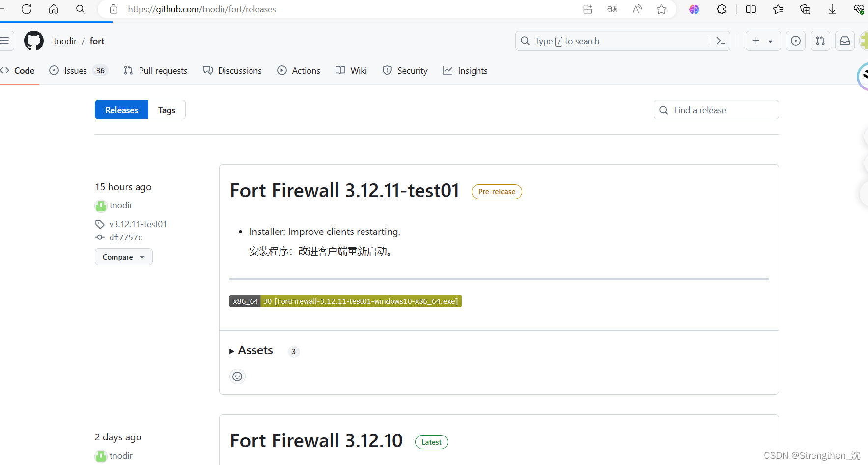Image resolution: width=868 pixels, height=465 pixels.
Task: Click the Pre-release label
Action: (497, 192)
